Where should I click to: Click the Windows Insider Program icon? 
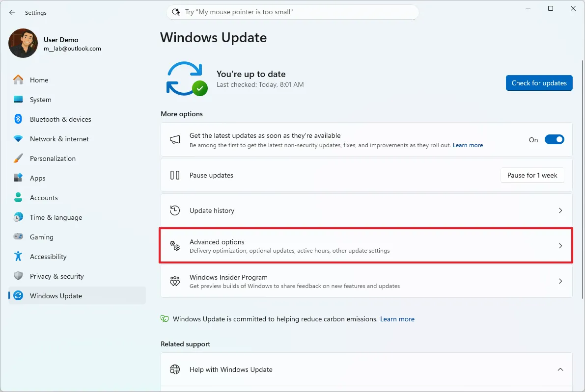pyautogui.click(x=175, y=281)
